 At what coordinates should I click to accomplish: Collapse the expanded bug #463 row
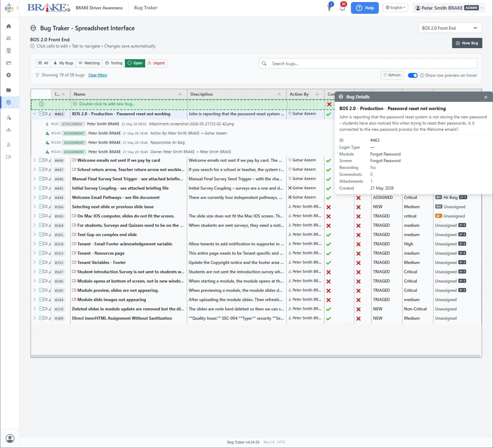pos(34,114)
